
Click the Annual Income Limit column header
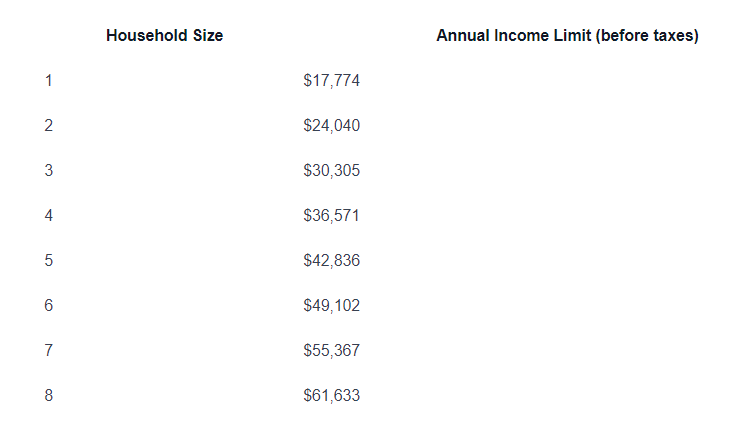tap(567, 36)
